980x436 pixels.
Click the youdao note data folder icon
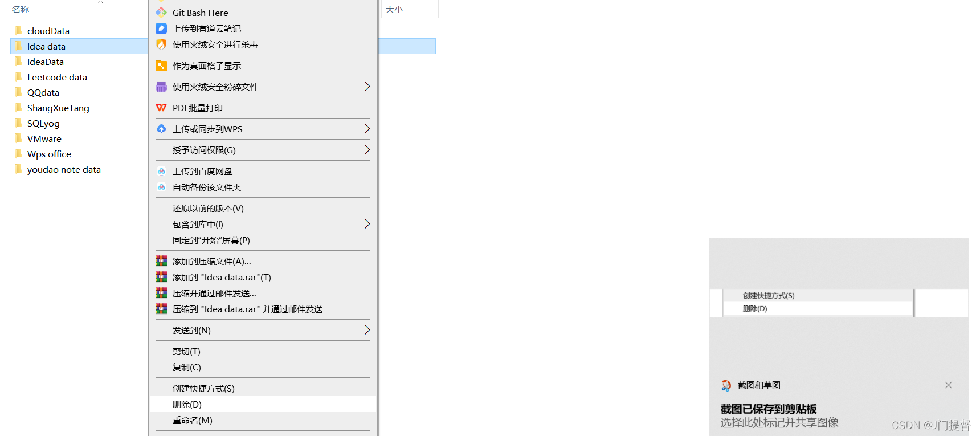[18, 169]
